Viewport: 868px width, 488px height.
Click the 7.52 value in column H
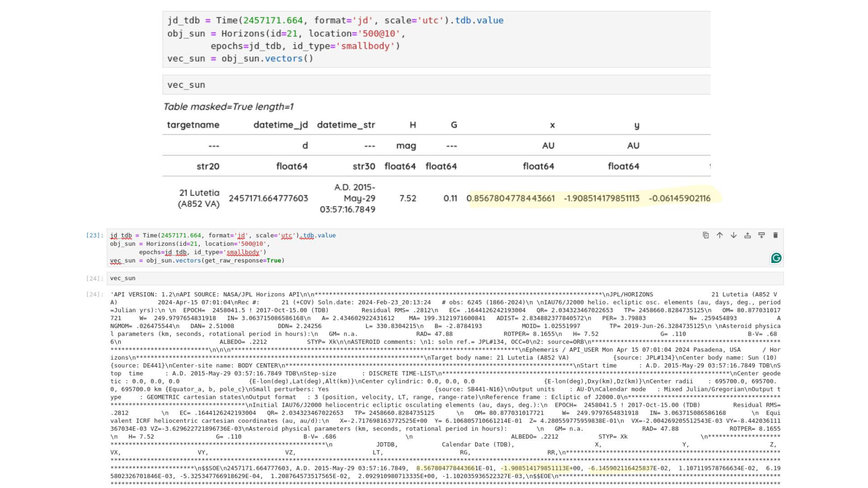(x=408, y=198)
